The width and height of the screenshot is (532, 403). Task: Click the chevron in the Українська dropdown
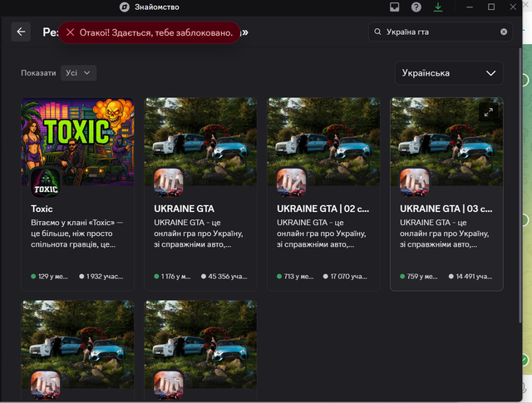[490, 73]
